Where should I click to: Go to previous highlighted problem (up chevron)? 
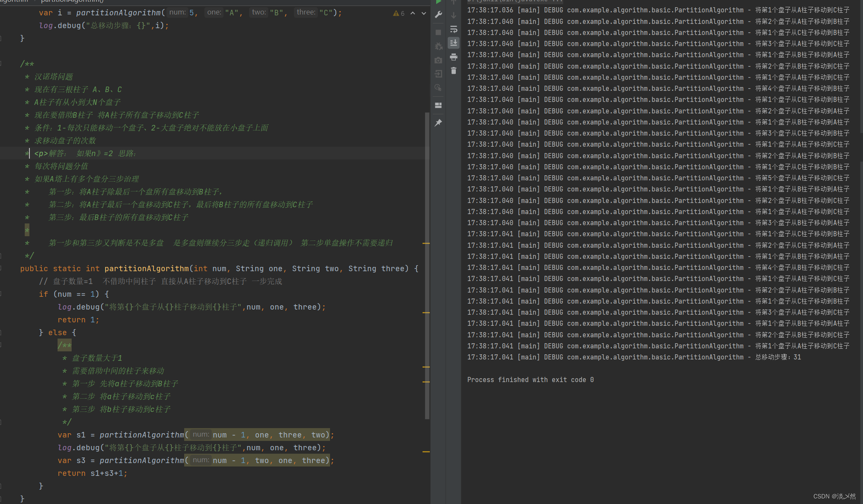[413, 13]
